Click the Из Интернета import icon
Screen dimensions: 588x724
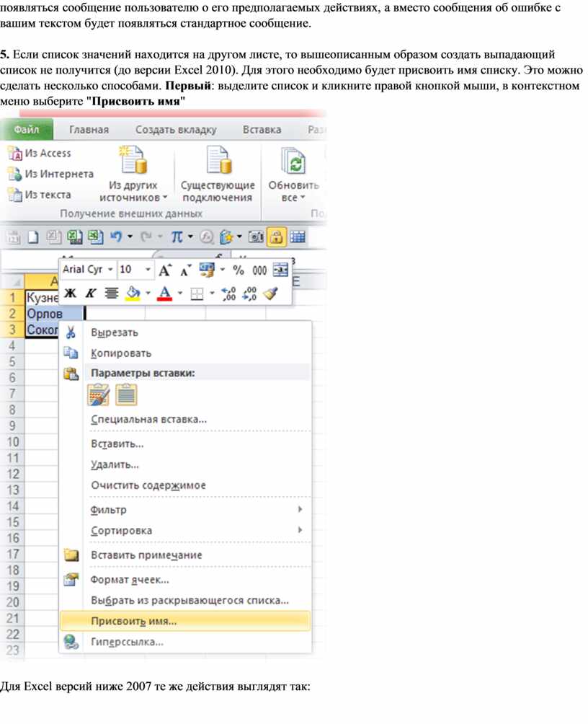pos(14,174)
